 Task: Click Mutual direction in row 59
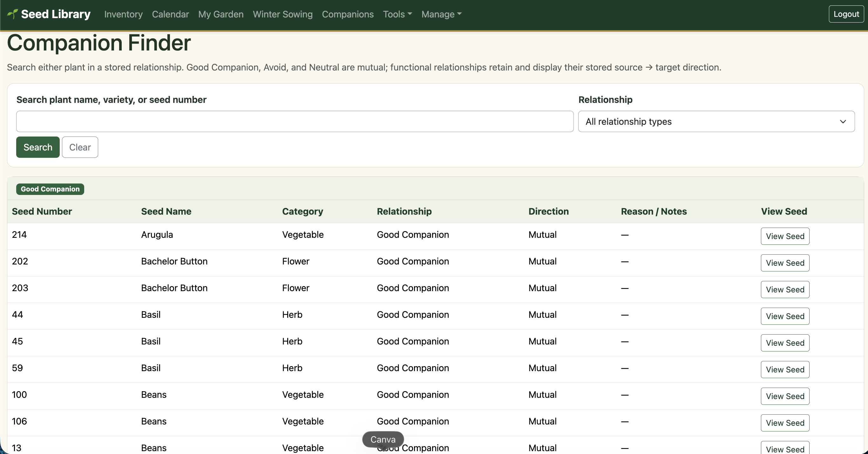tap(542, 368)
